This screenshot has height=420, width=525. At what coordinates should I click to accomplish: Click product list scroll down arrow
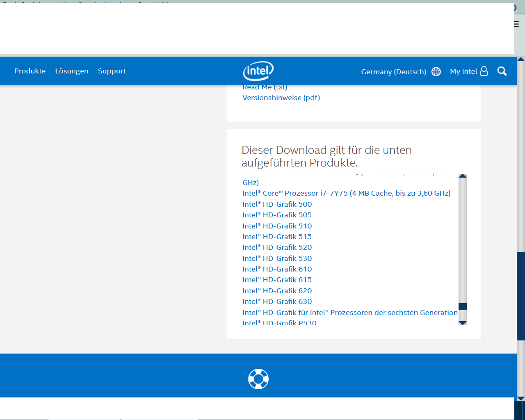(463, 323)
